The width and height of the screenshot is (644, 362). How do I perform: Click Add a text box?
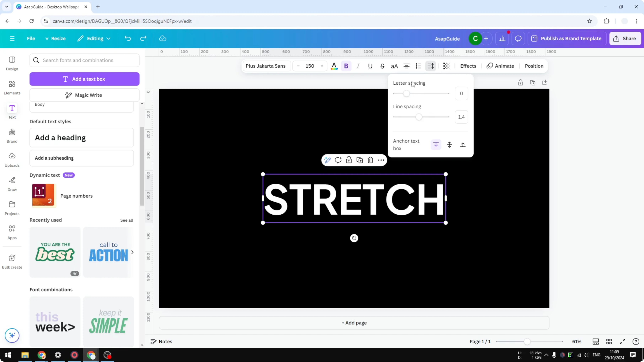(x=85, y=79)
